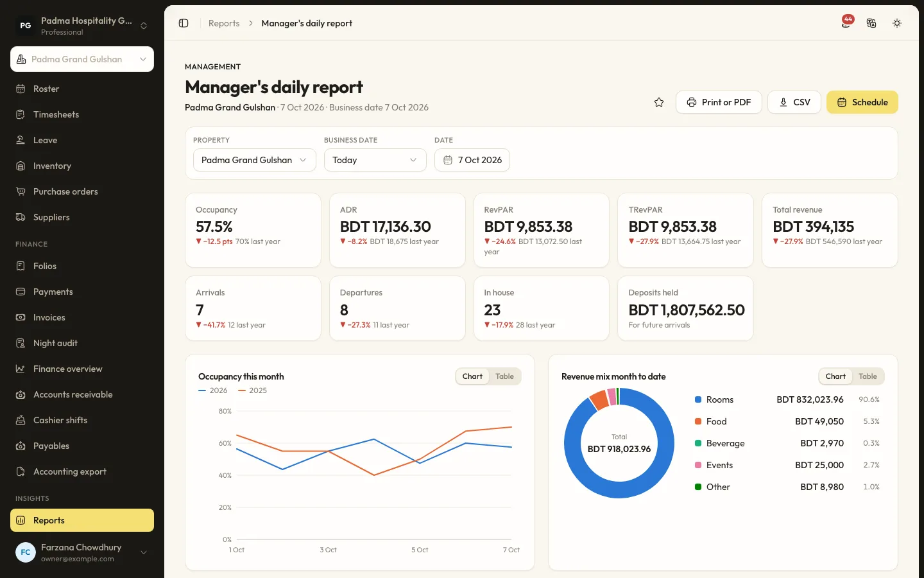Select Chart view for Occupancy this month
Screen dimensions: 924x578
click(472, 376)
